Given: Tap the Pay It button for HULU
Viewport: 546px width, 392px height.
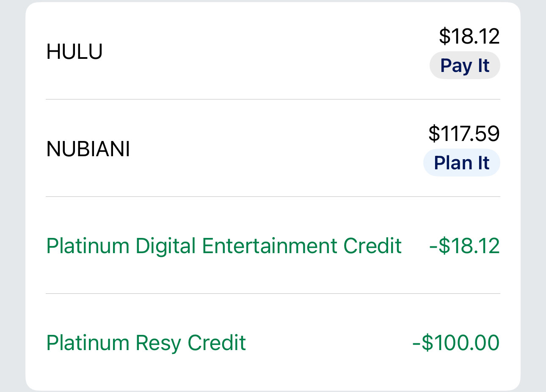Looking at the screenshot, I should [465, 66].
